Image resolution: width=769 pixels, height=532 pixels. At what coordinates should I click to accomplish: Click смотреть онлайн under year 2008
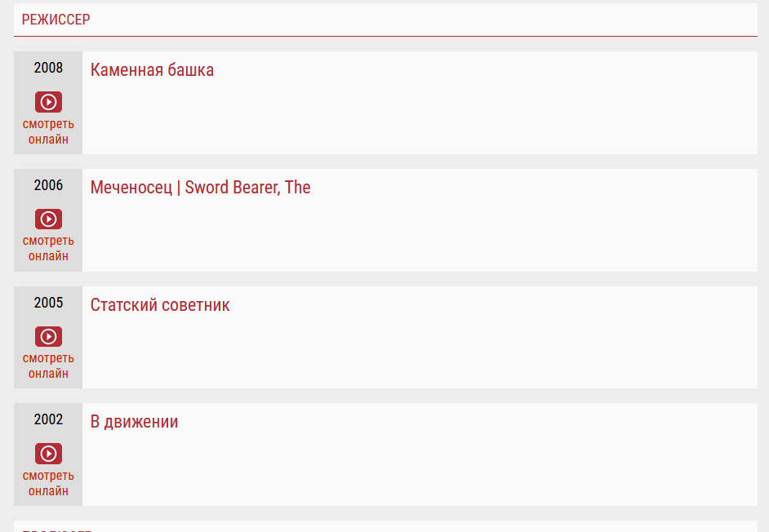tap(48, 131)
